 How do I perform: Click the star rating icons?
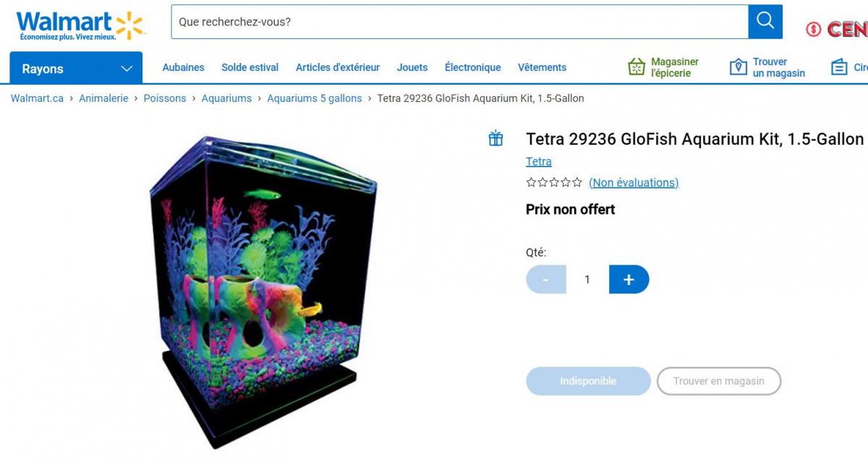click(x=554, y=182)
